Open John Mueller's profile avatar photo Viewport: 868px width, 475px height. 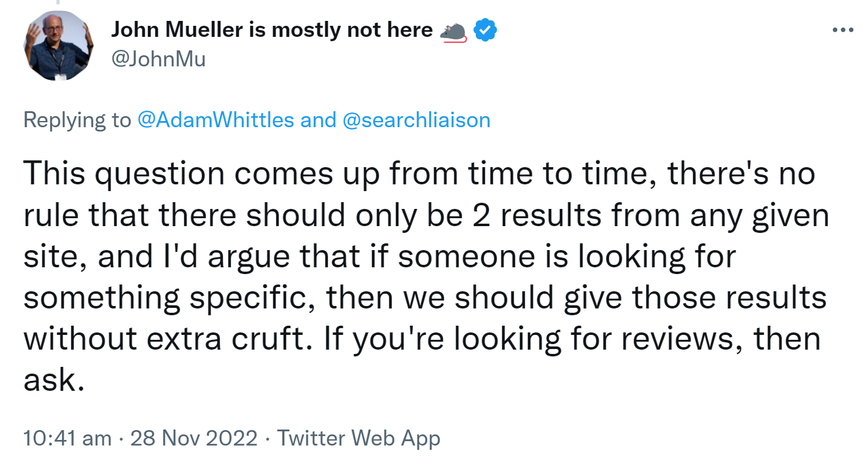click(x=59, y=46)
